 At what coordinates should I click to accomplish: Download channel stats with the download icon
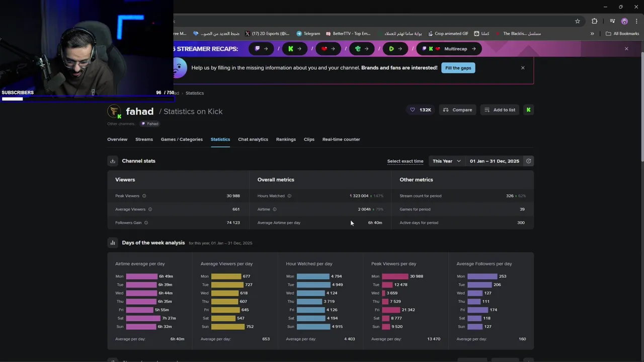(x=113, y=161)
